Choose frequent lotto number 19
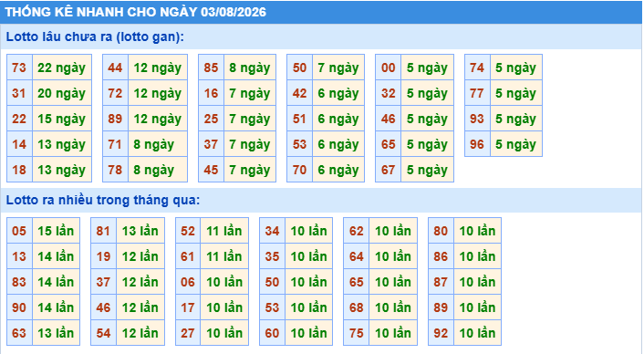Screen dimensions: 644x354 point(103,256)
